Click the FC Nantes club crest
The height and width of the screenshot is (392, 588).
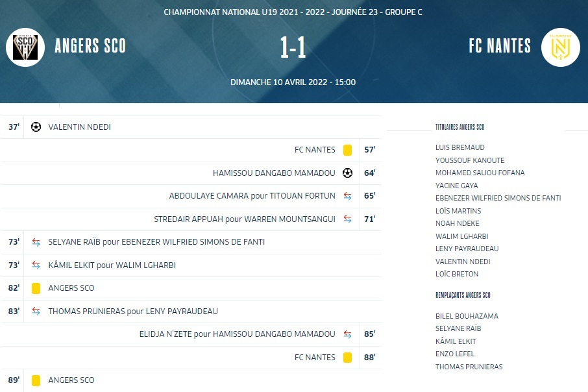tap(561, 47)
